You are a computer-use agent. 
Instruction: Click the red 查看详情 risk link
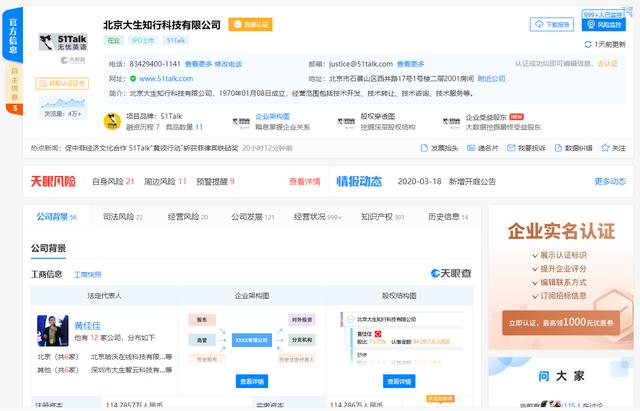coord(304,181)
